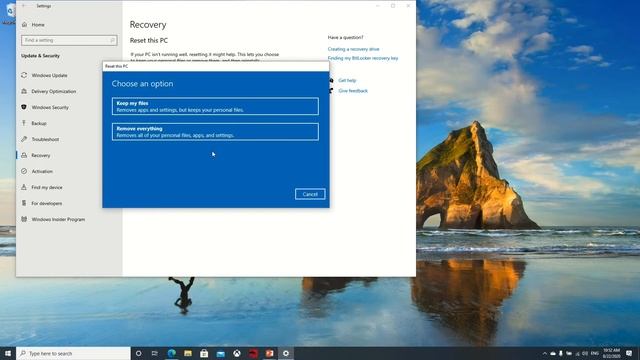Cancel the Reset this PC dialog
Viewport: 640px width, 360px height.
pos(310,194)
